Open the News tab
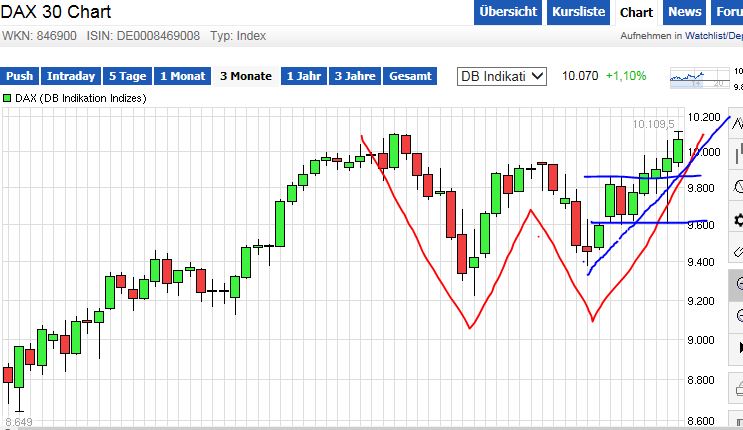Image resolution: width=743 pixels, height=430 pixels. [685, 12]
